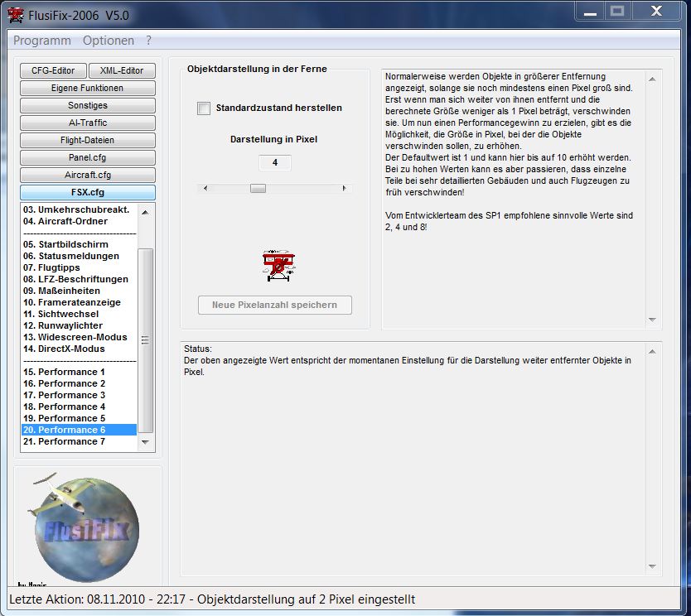Screen dimensions: 691x616
Task: Open the Flight-Dateien section
Action: click(87, 140)
